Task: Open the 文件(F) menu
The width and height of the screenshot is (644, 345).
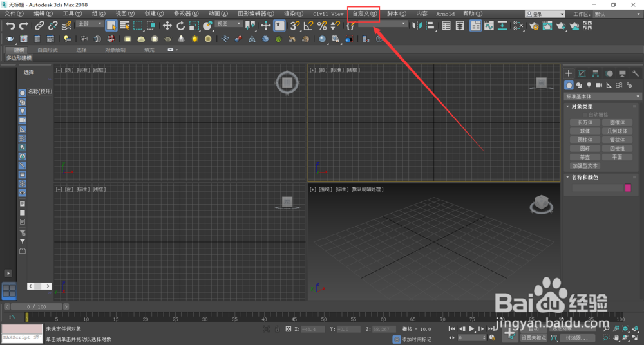Action: coord(14,14)
